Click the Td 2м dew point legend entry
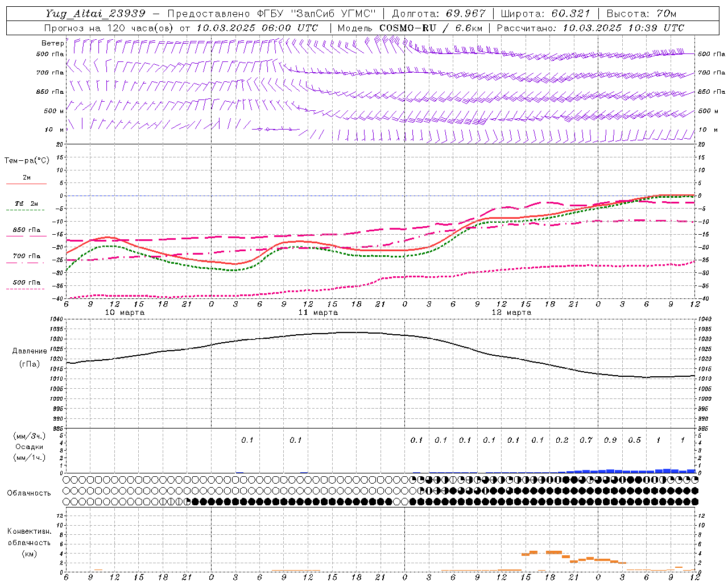 (27, 203)
